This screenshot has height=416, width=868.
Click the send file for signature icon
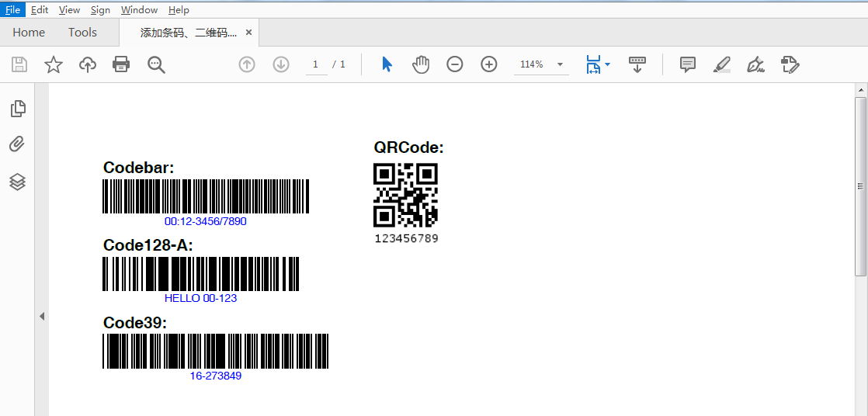tap(790, 64)
